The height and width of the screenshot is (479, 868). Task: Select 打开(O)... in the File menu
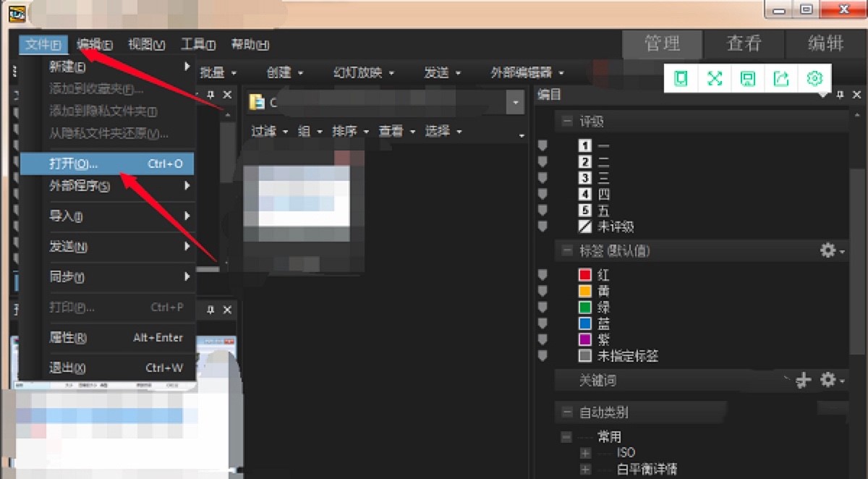tap(74, 164)
